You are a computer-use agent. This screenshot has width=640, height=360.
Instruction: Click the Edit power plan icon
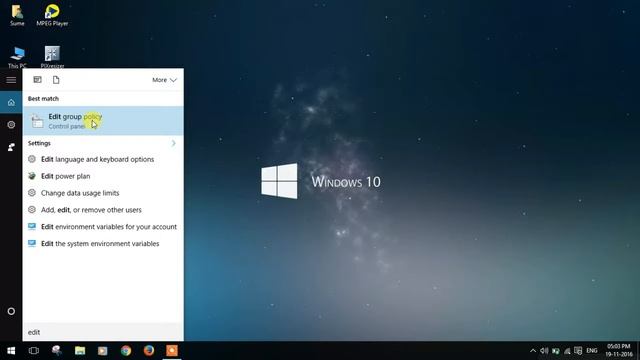32,176
